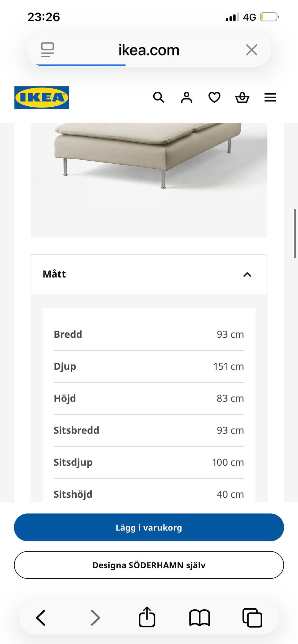Open the Safari share sheet icon
298x644 pixels.
coord(147,616)
